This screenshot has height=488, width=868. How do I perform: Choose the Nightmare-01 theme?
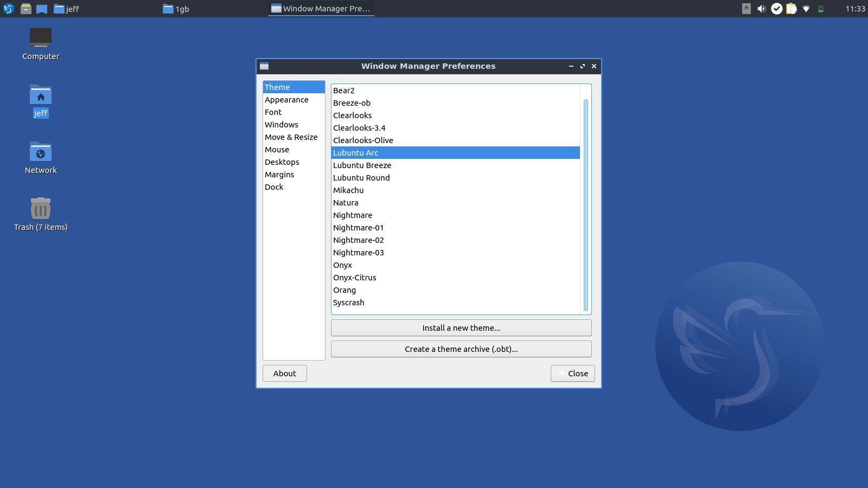tap(456, 228)
